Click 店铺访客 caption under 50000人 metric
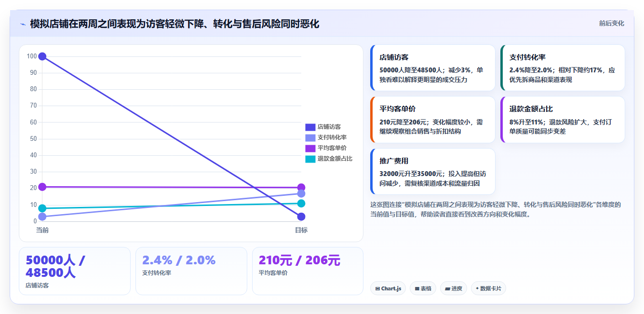The height and width of the screenshot is (314, 644). 37,285
